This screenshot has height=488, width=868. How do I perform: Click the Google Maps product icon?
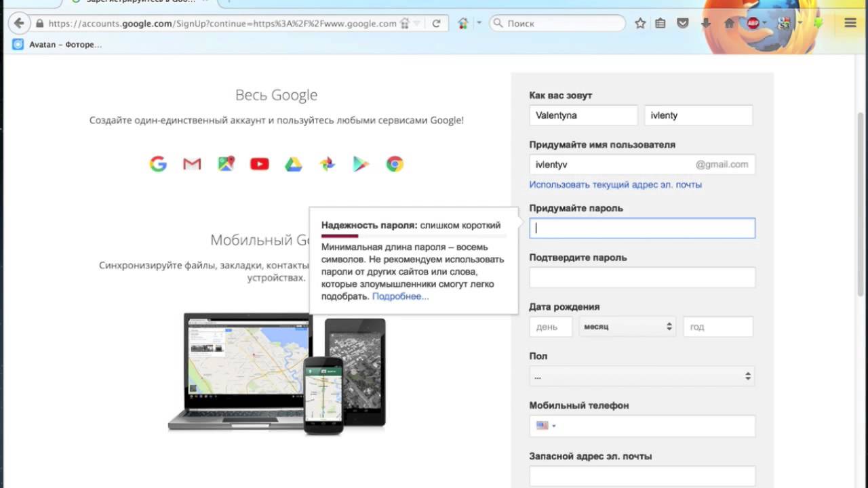(x=226, y=164)
